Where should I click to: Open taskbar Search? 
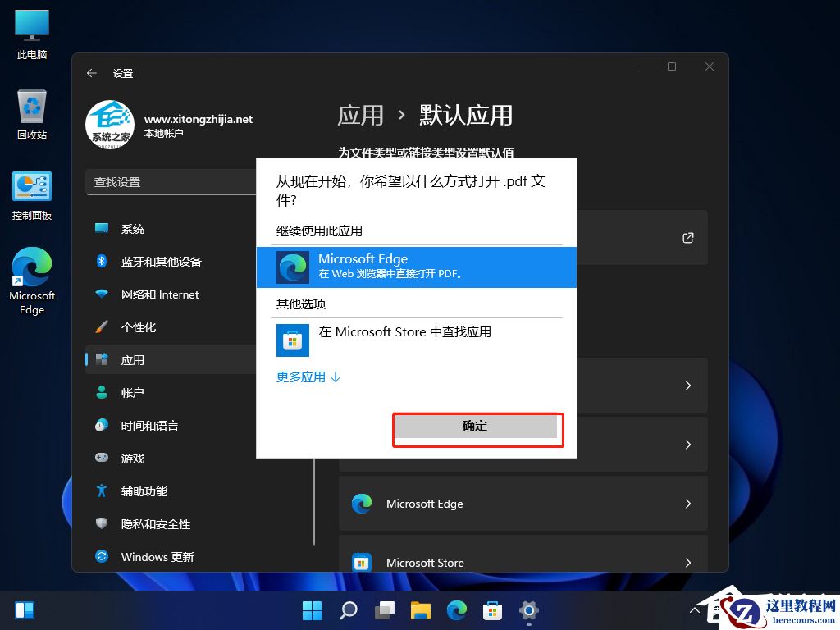click(348, 610)
